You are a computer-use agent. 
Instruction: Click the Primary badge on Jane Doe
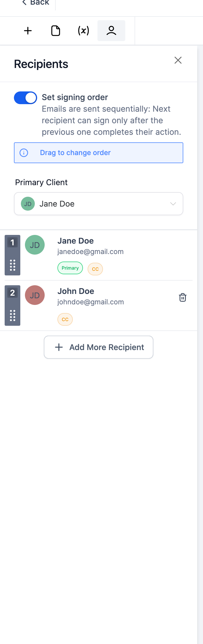pyautogui.click(x=70, y=268)
